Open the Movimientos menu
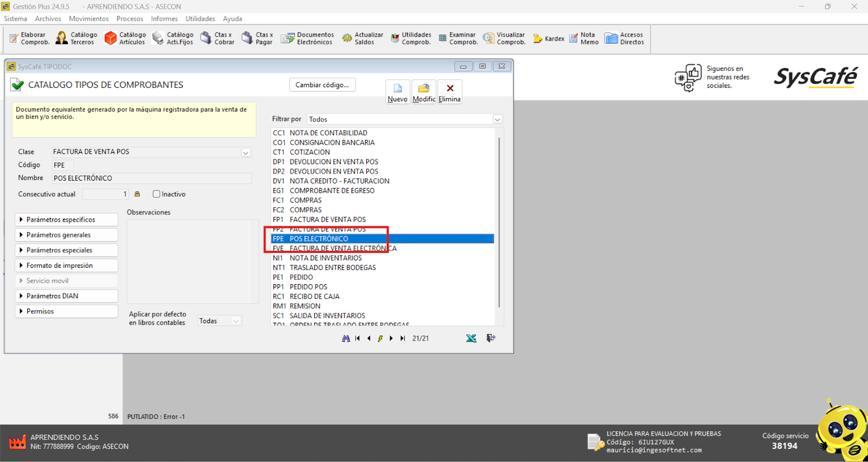Screen dimensions: 868x462 [x=88, y=18]
